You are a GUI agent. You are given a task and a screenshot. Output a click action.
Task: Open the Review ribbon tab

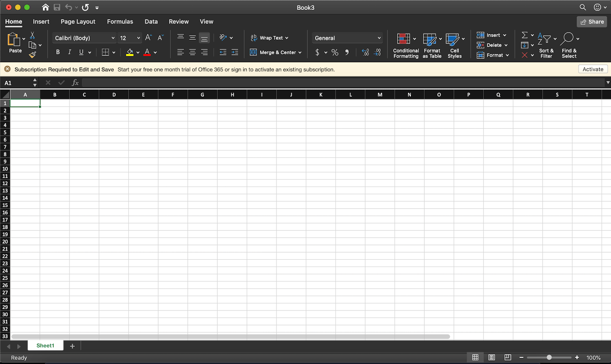[x=179, y=22]
